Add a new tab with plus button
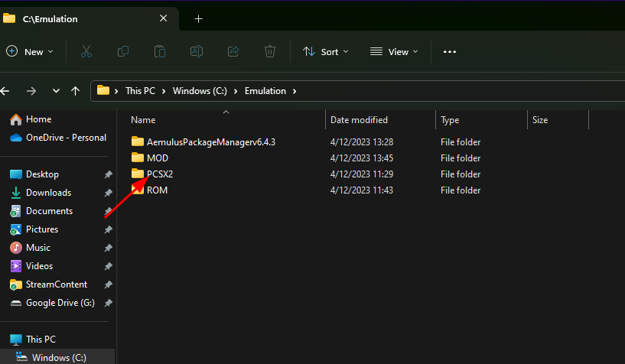Image resolution: width=625 pixels, height=364 pixels. 198,18
